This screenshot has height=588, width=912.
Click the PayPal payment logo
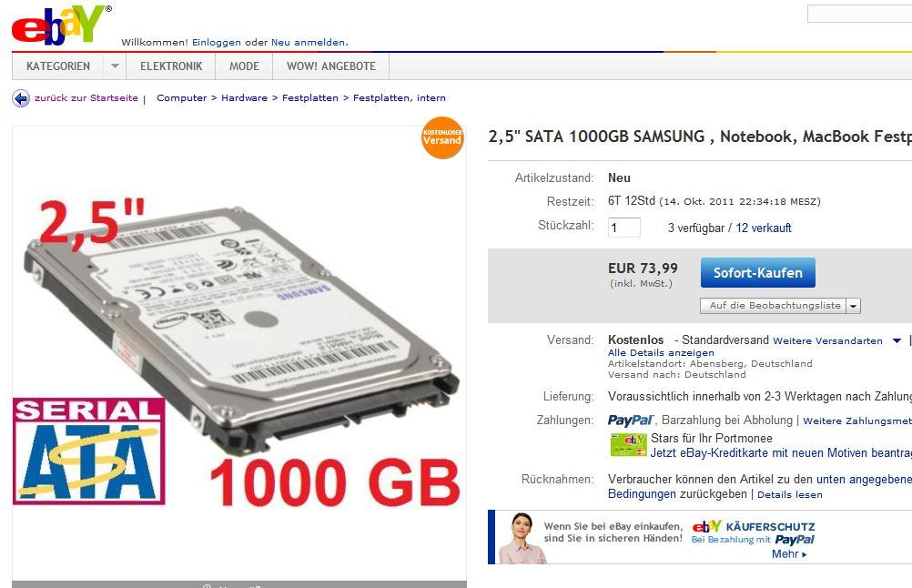click(x=631, y=420)
